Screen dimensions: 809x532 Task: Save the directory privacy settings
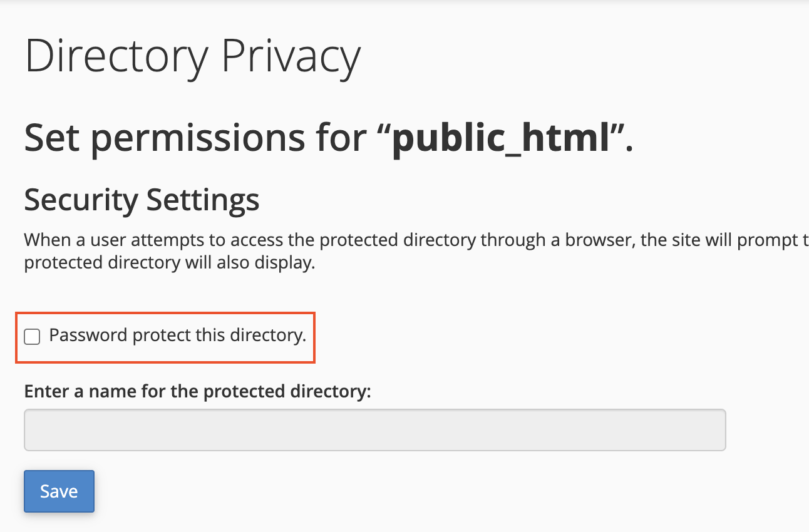coord(59,491)
